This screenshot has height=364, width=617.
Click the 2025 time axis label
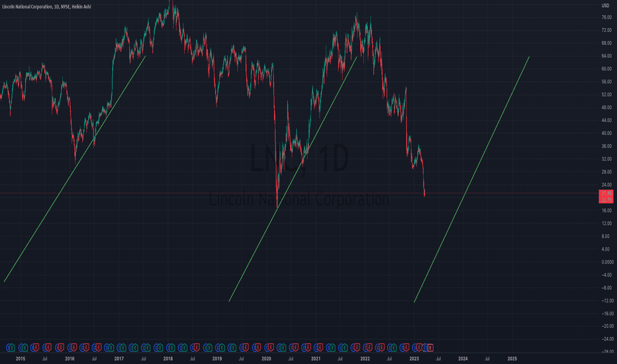(512, 359)
